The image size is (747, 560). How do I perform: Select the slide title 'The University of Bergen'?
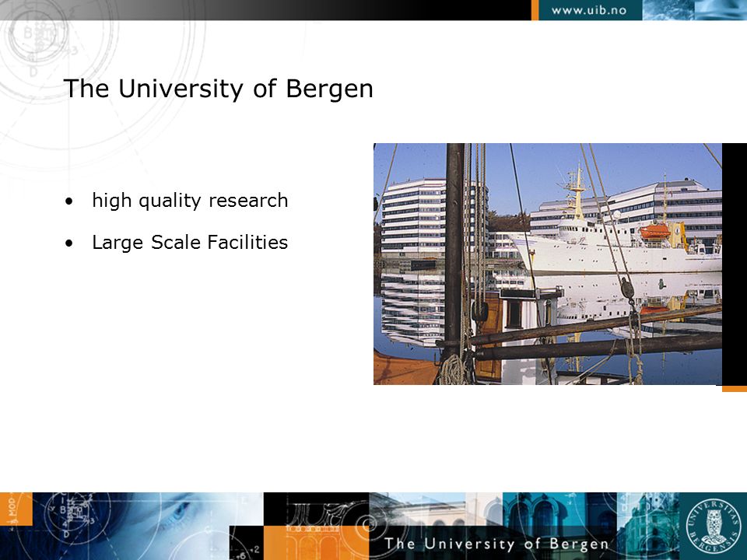pyautogui.click(x=218, y=89)
